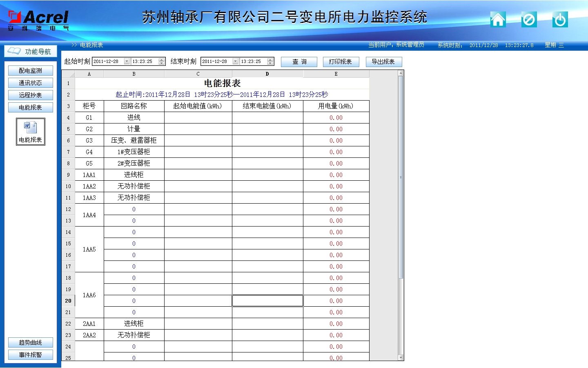Click the Home icon in header
This screenshot has width=588, height=368.
pos(498,19)
